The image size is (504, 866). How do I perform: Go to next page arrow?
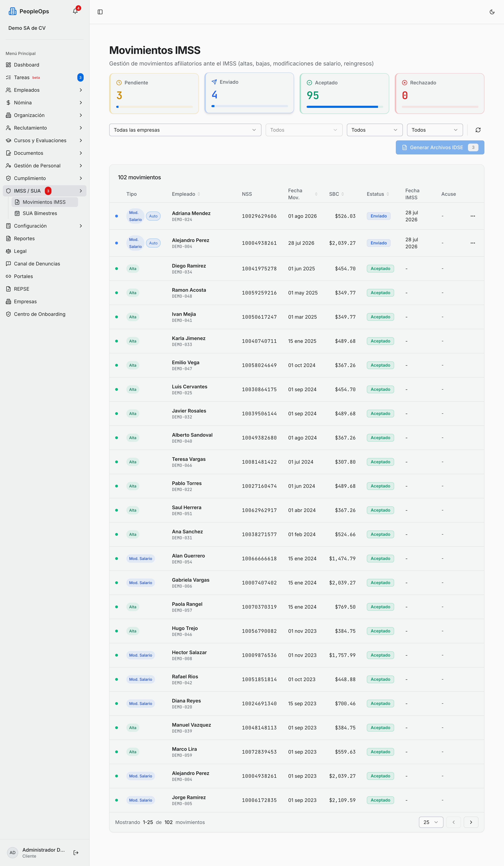(471, 822)
